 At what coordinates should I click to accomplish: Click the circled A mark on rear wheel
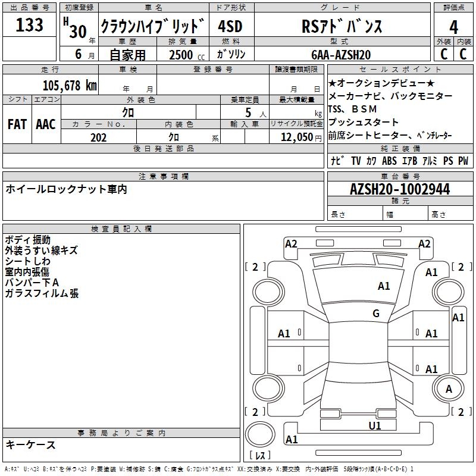coord(448,388)
